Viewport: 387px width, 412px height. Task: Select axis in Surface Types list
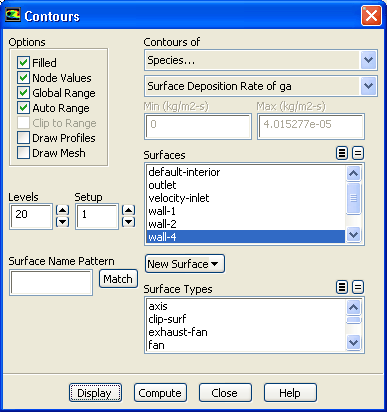246,306
